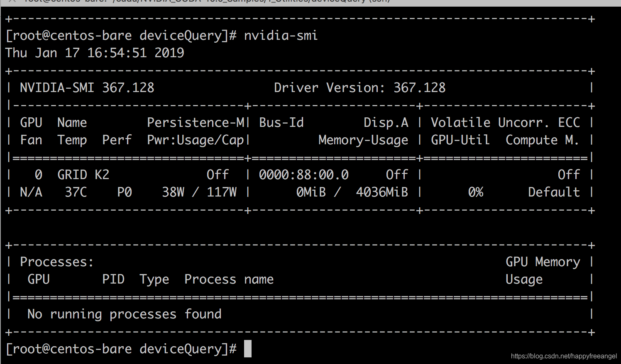Viewport: 621px width, 364px height.
Task: Click the Name column header
Action: 72,123
